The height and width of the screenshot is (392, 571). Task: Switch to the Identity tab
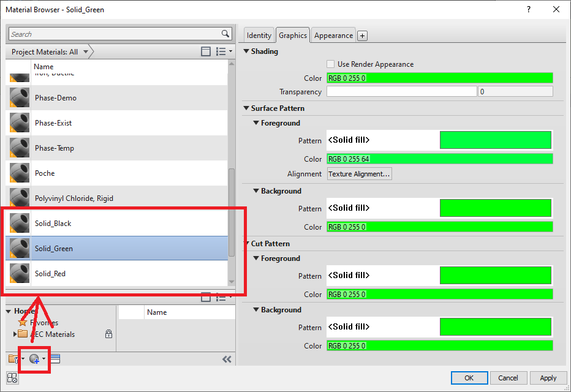click(259, 35)
